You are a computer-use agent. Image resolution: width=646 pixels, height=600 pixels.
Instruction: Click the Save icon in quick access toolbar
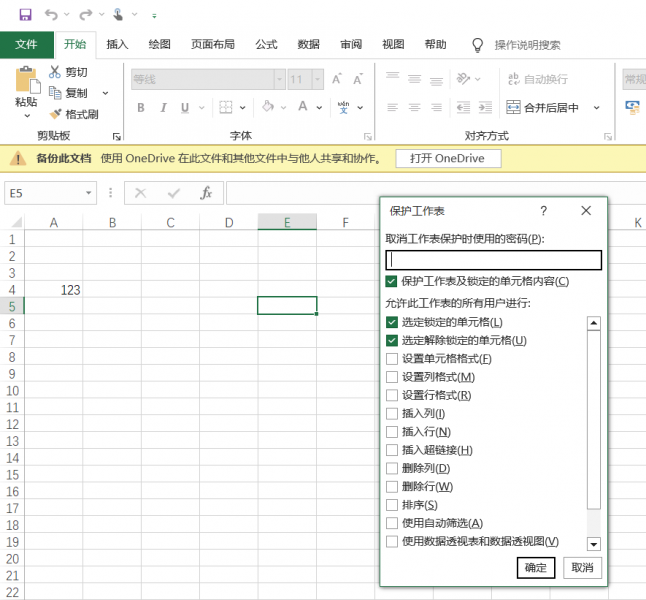click(25, 15)
